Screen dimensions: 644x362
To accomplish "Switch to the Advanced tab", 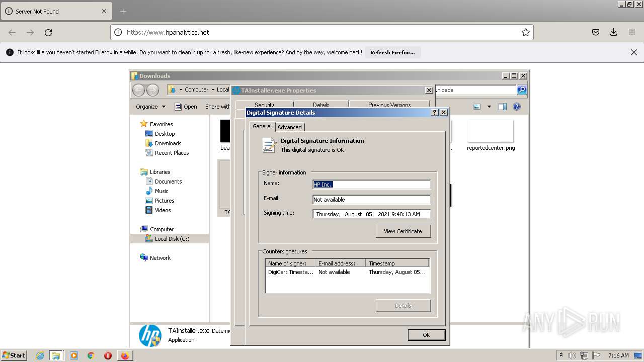I will (x=289, y=127).
